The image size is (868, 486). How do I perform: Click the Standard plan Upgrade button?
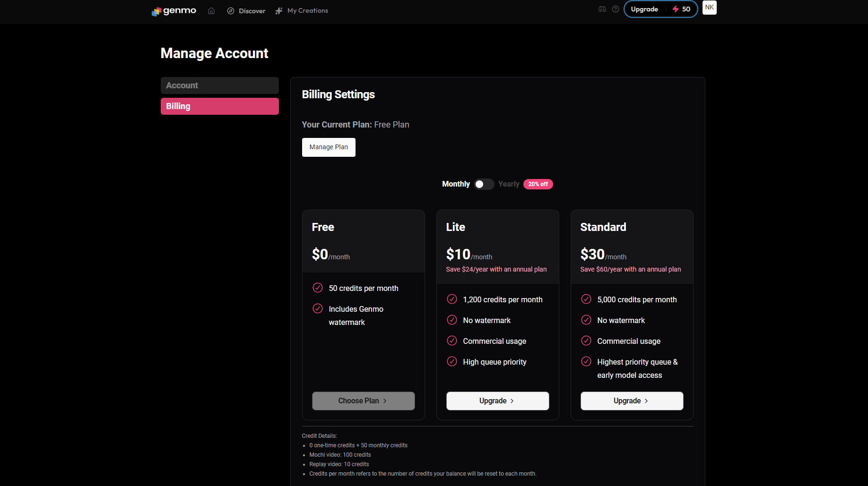coord(632,401)
